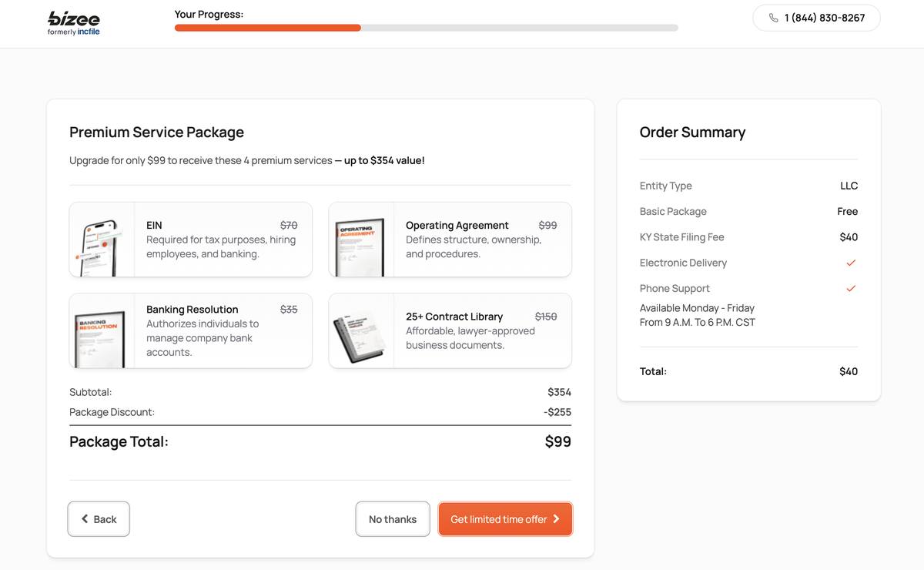Click the Subtotal label
This screenshot has height=570, width=924.
pyautogui.click(x=90, y=392)
